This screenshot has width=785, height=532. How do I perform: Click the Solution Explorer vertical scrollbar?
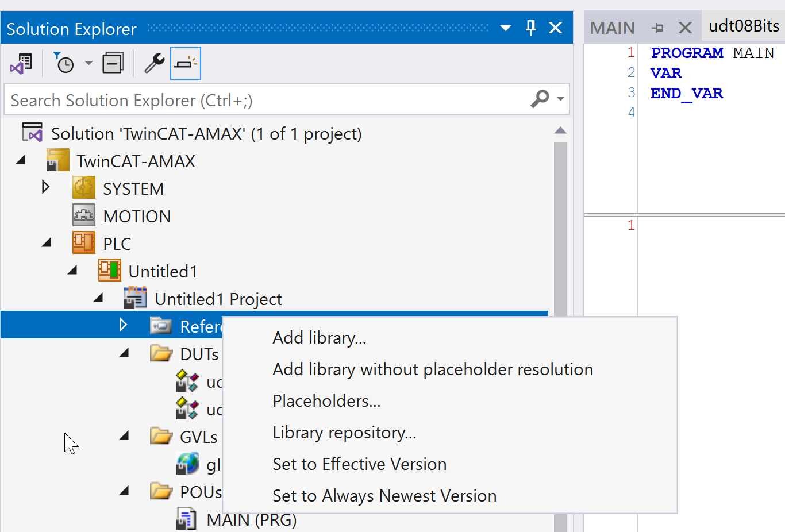(x=560, y=230)
